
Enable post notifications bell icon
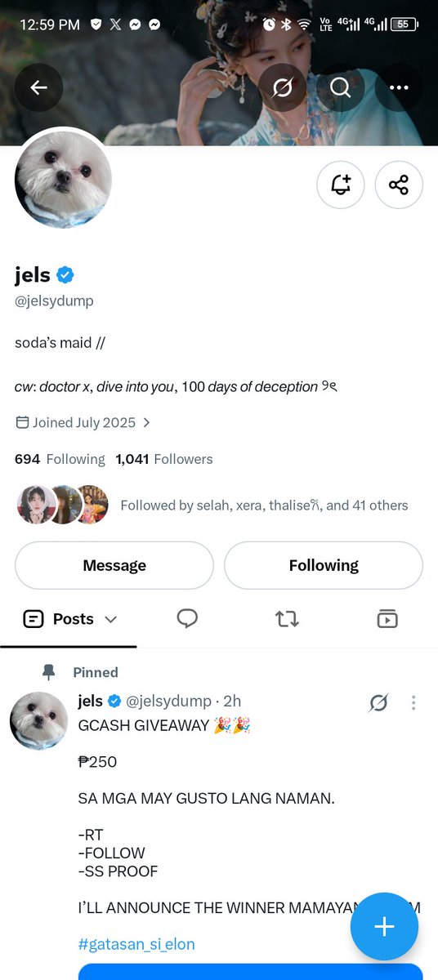pyautogui.click(x=341, y=185)
